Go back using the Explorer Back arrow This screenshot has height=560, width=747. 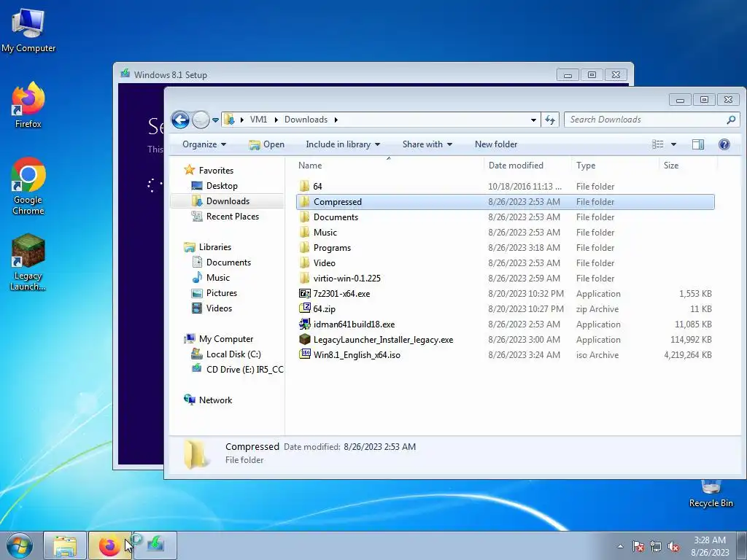(x=181, y=120)
